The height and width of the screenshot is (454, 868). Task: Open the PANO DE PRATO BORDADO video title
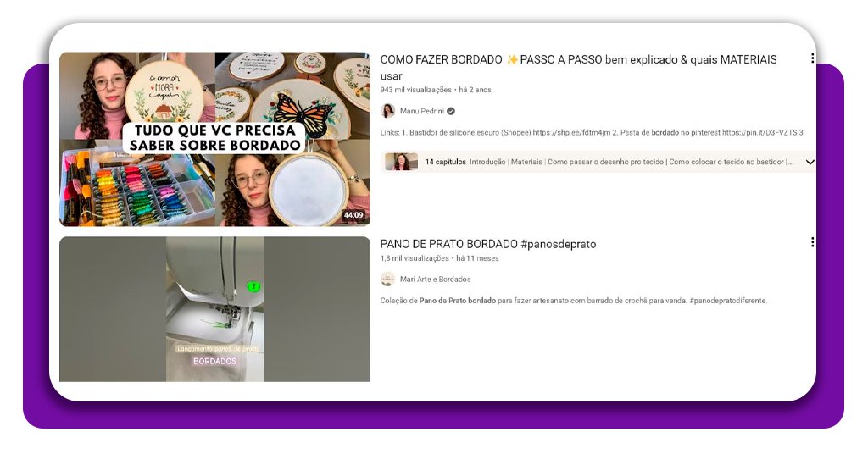pos(487,244)
